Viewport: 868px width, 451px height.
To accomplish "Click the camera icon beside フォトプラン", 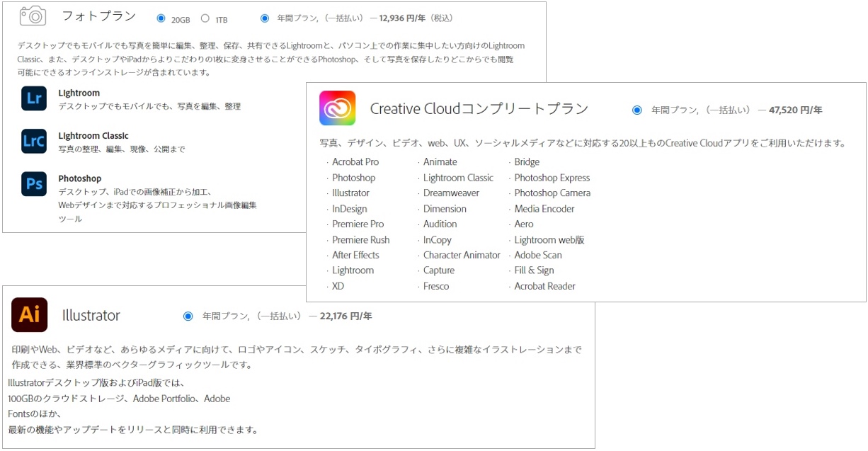I will 33,16.
